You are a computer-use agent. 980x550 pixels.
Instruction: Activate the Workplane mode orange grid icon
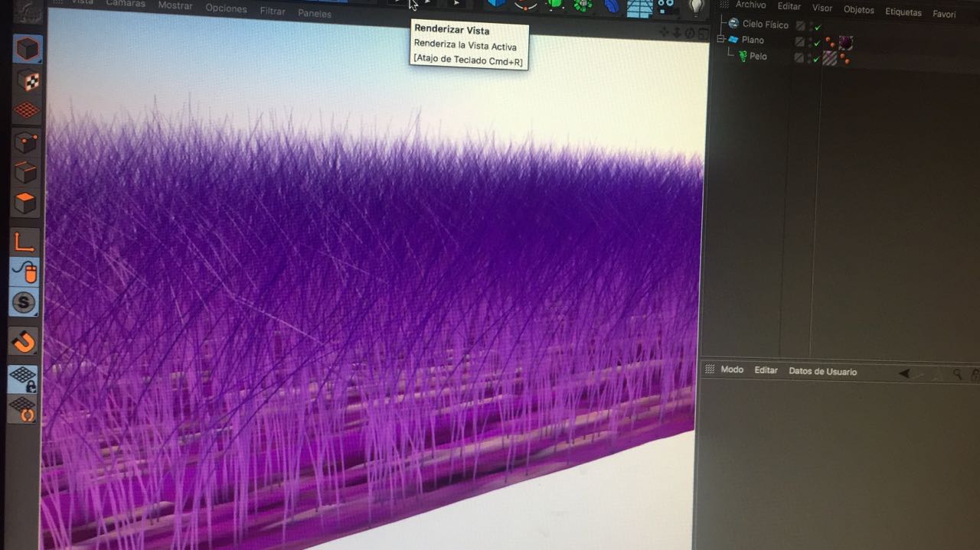click(x=27, y=109)
